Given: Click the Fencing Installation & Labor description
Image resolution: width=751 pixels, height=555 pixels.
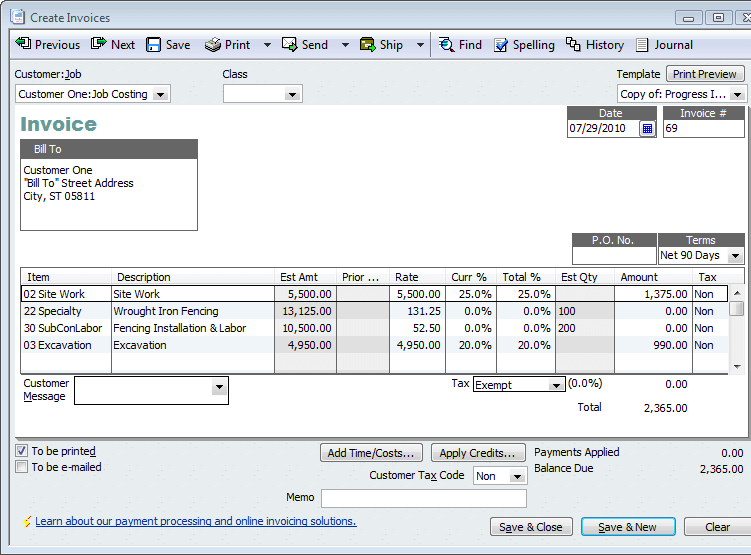Looking at the screenshot, I should click(180, 328).
